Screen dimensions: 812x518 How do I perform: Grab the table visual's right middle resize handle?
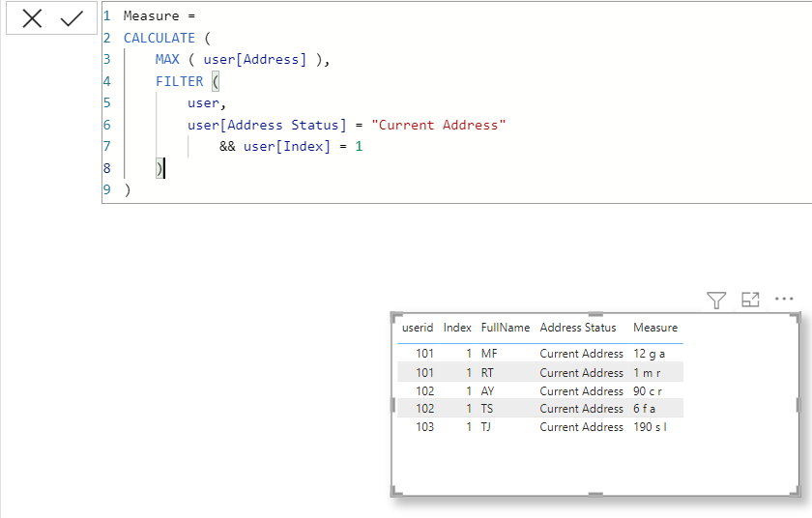tap(798, 405)
